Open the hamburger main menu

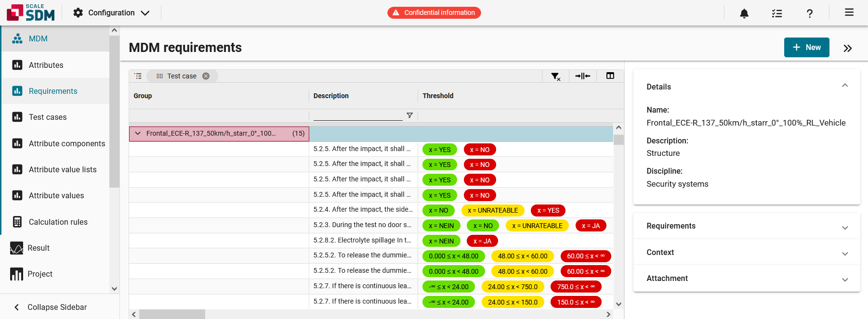[849, 13]
